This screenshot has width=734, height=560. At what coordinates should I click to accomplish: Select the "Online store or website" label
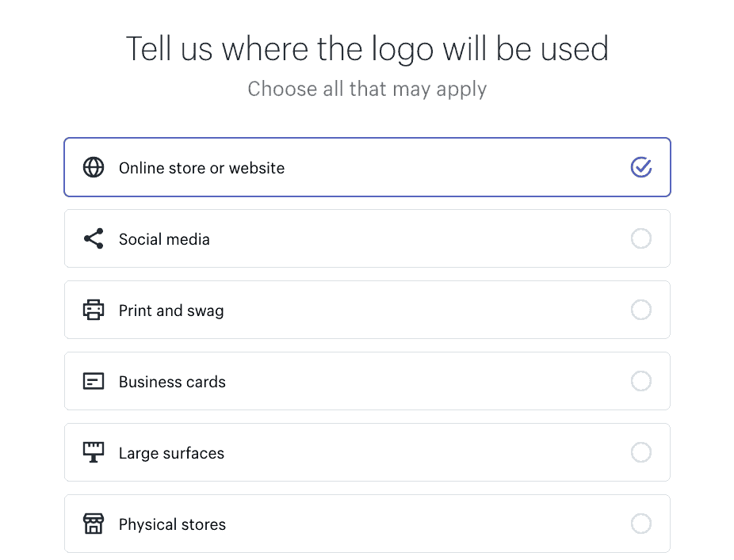coord(201,168)
